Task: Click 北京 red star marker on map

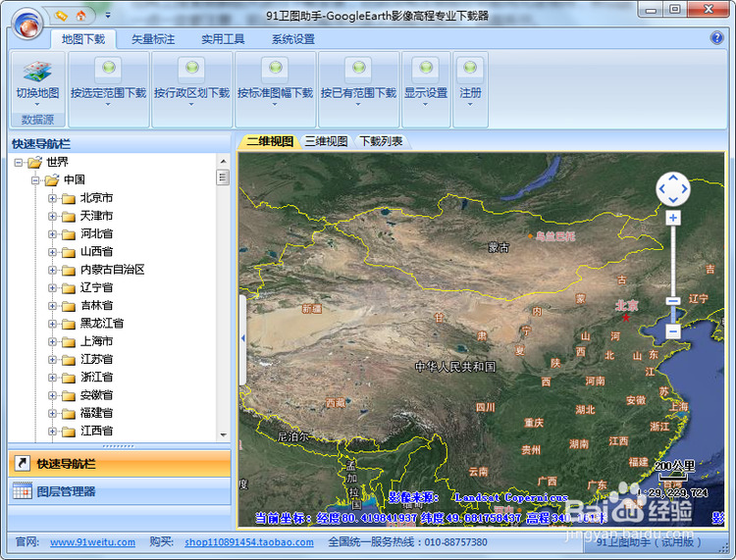Action: 626,318
